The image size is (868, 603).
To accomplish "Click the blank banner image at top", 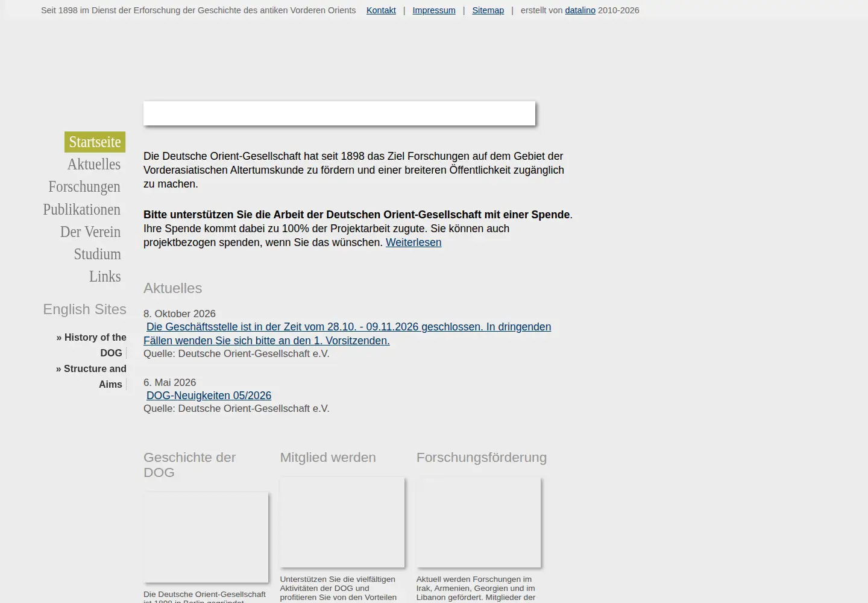I will (x=339, y=113).
